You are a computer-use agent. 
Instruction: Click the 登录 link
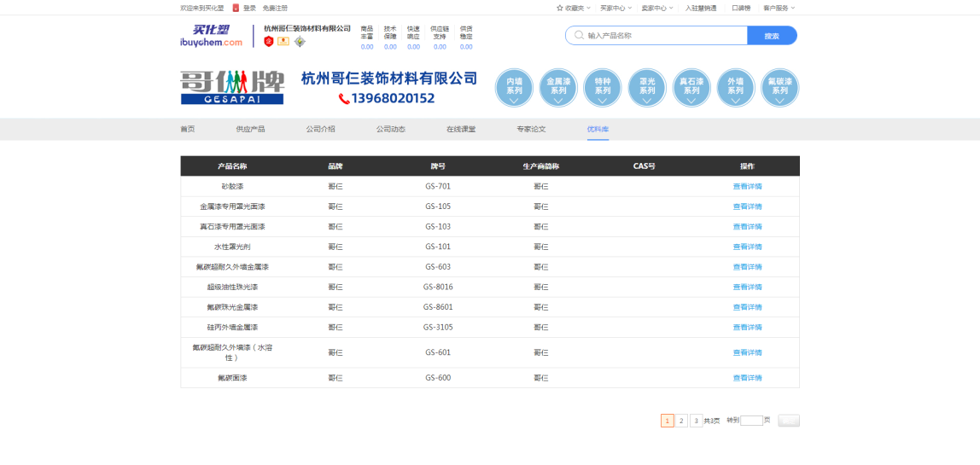click(250, 9)
